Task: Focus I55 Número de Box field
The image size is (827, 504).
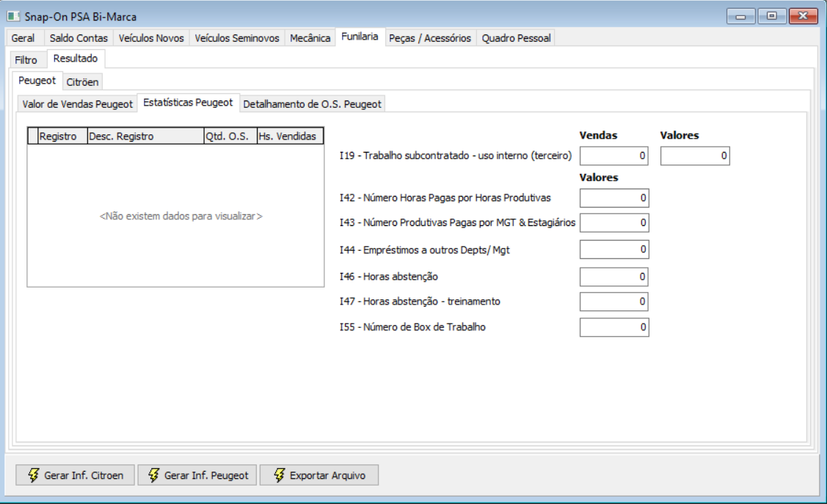Action: click(614, 327)
